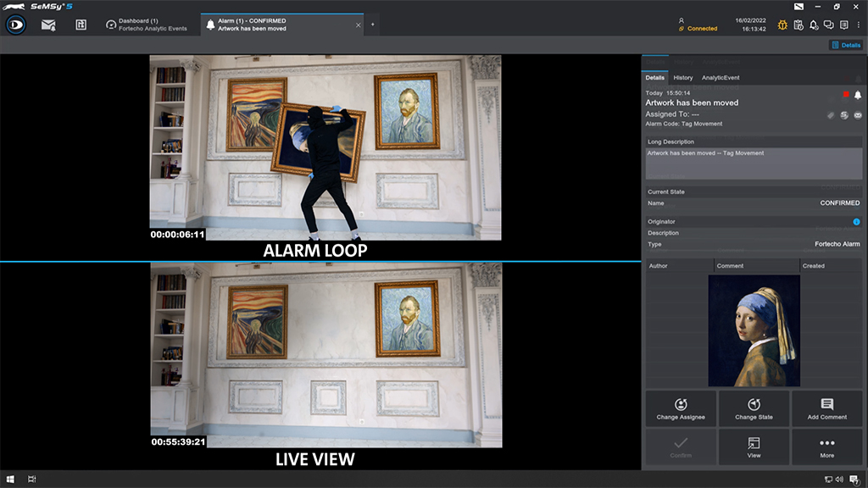Click the envelope icon in alarm details
The height and width of the screenshot is (488, 868).
tap(857, 115)
